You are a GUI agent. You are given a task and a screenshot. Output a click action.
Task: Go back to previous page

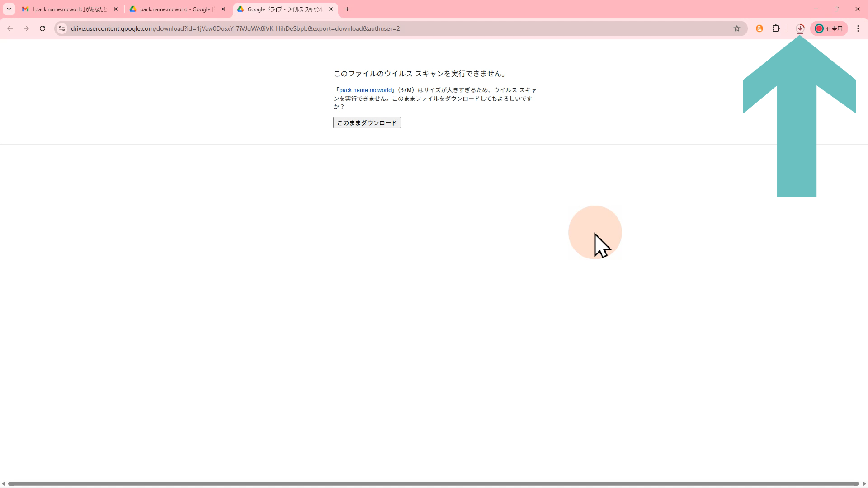(10, 28)
